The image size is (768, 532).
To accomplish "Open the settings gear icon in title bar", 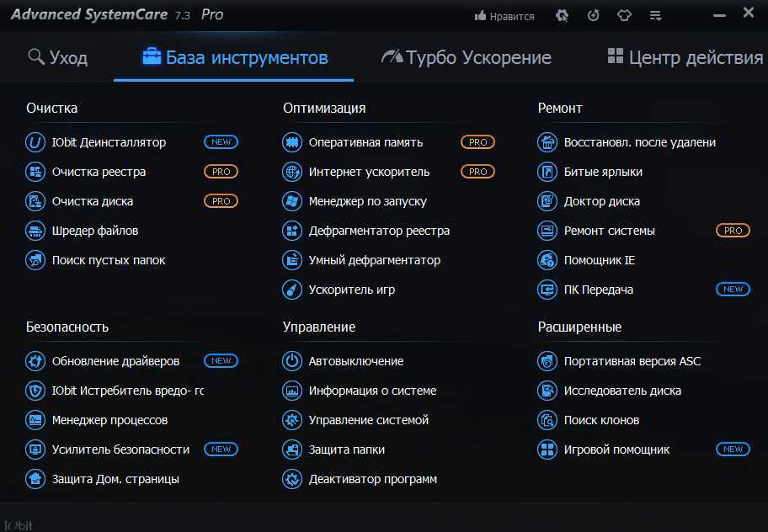I will (x=563, y=16).
